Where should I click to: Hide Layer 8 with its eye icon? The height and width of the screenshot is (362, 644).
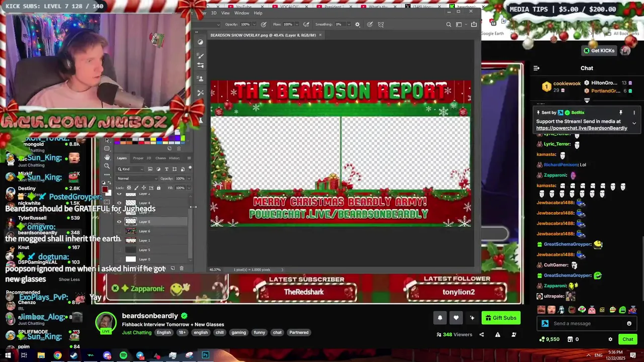[x=119, y=222]
